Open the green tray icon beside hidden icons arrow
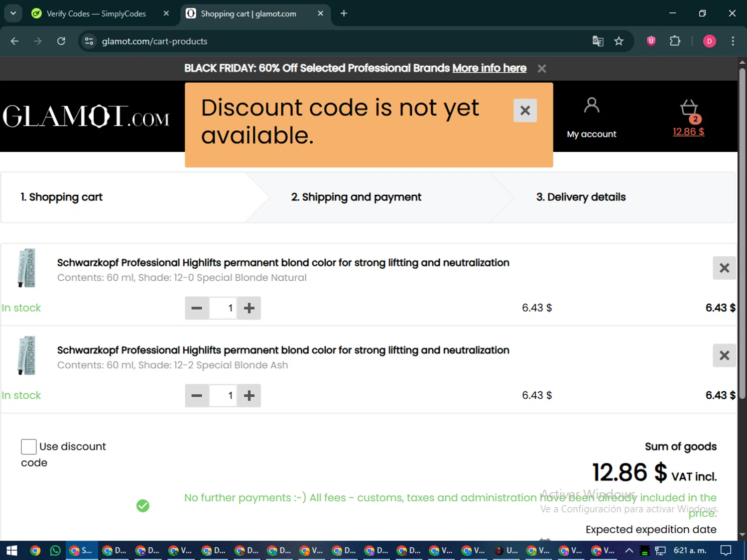 tap(644, 551)
